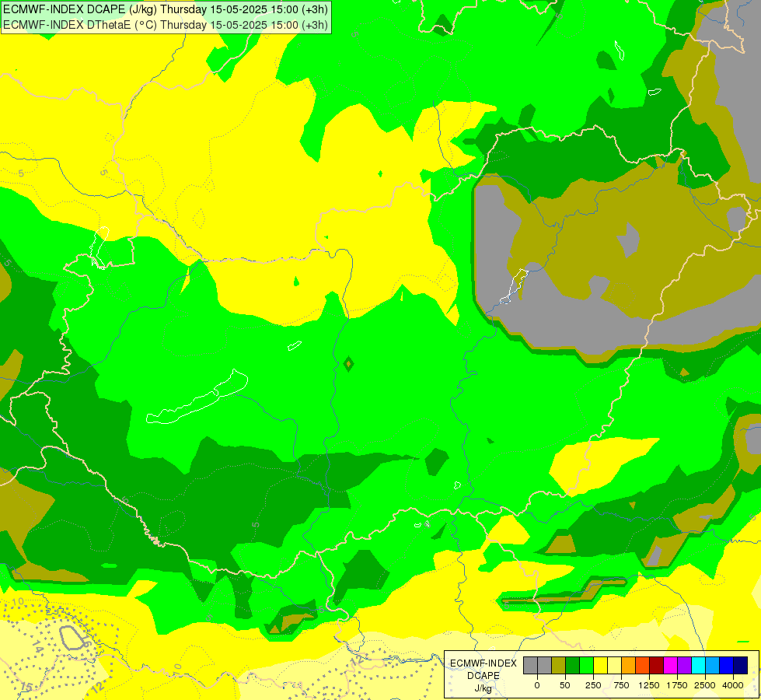Click the orange legend swatch

pyautogui.click(x=629, y=666)
